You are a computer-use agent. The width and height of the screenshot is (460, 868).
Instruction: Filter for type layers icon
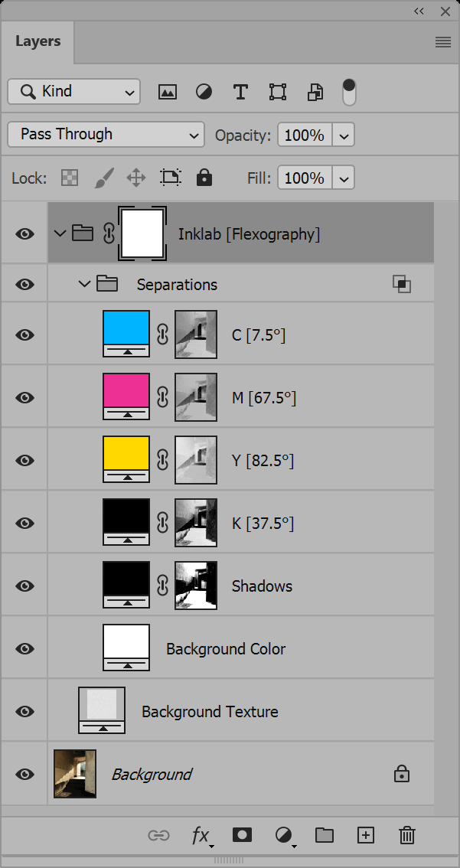[240, 93]
